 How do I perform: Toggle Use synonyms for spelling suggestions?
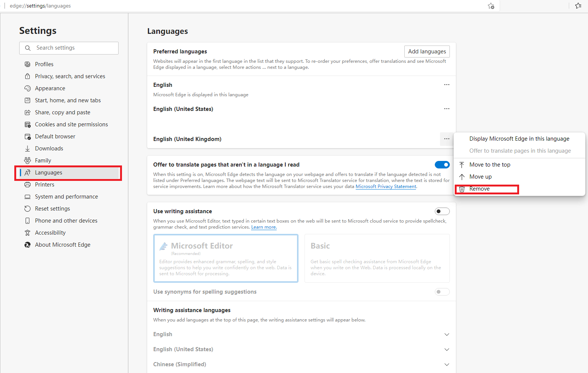coord(442,292)
